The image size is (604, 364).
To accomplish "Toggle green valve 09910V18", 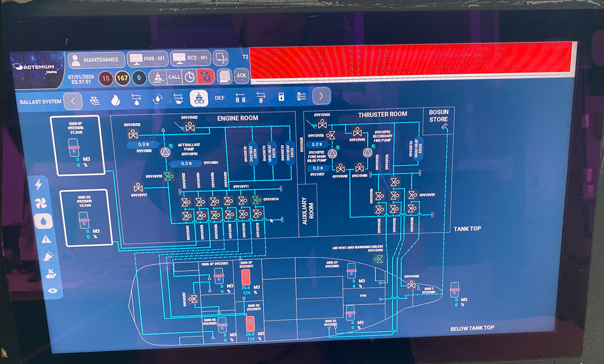I will [169, 176].
